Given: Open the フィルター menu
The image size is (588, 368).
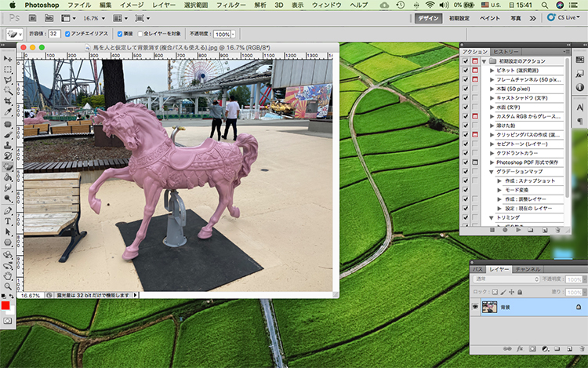Looking at the screenshot, I should tap(230, 5).
